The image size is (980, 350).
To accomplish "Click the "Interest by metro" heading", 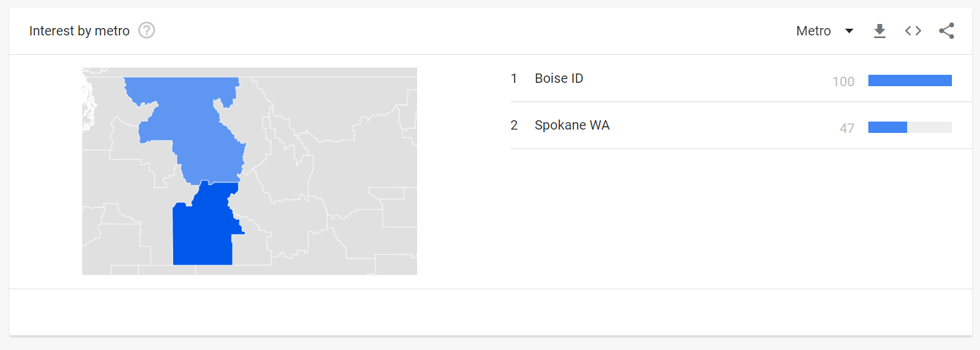I will (80, 31).
